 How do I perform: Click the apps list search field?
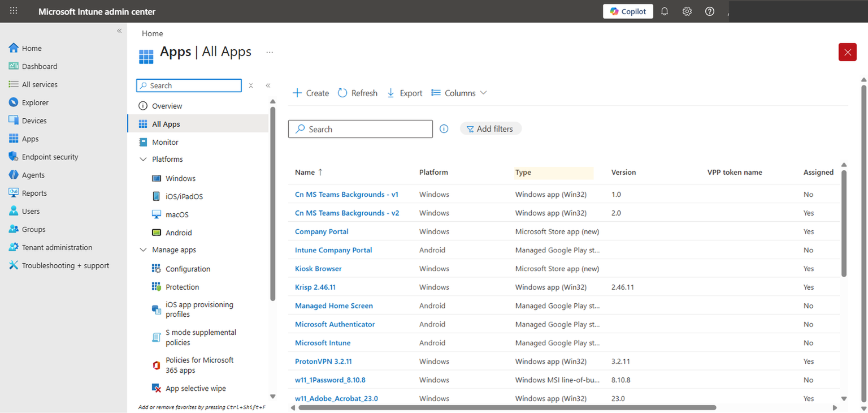[360, 128]
